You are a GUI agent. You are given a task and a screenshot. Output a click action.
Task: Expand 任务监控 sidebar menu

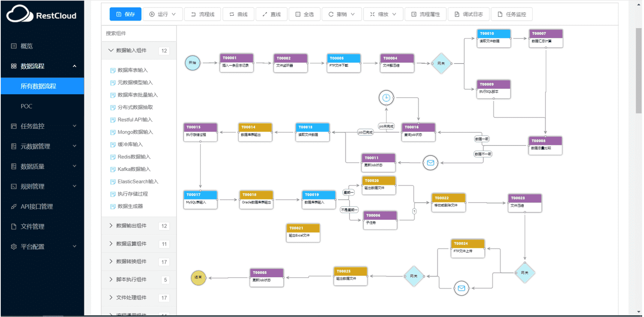[x=42, y=126]
